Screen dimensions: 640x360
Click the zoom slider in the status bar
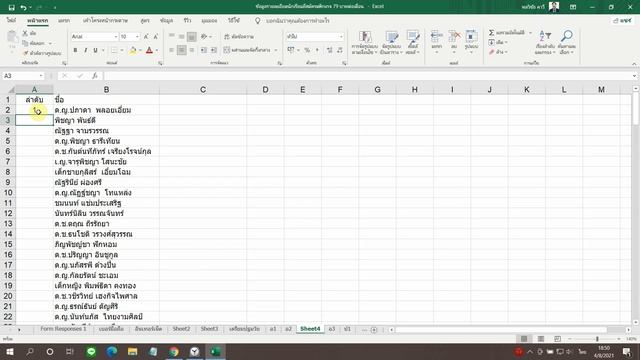pyautogui.click(x=597, y=339)
